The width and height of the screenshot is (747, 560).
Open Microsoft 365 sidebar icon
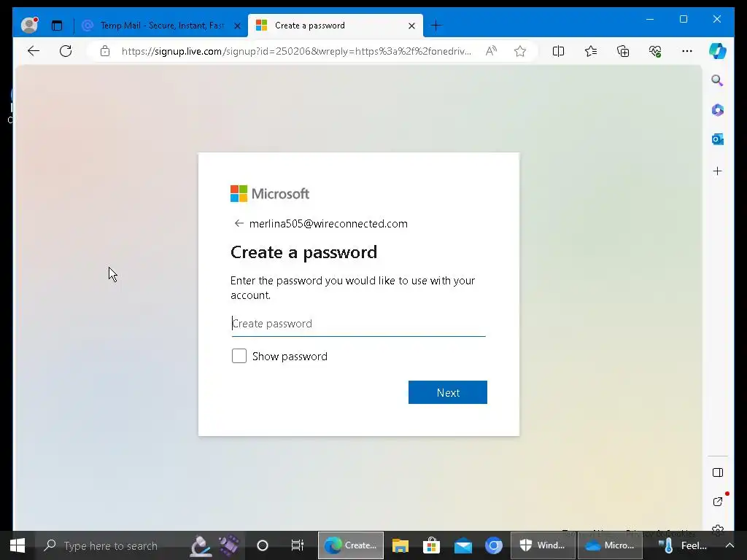point(718,110)
